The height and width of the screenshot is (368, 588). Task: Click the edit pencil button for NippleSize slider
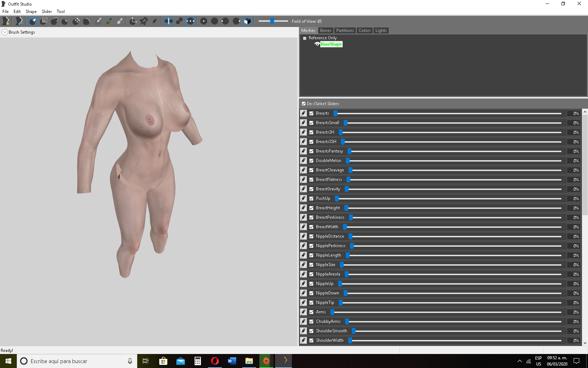pyautogui.click(x=303, y=265)
